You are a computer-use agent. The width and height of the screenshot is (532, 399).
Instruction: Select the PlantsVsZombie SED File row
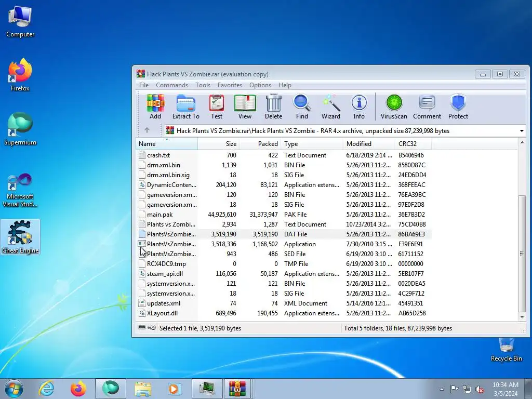click(284, 254)
